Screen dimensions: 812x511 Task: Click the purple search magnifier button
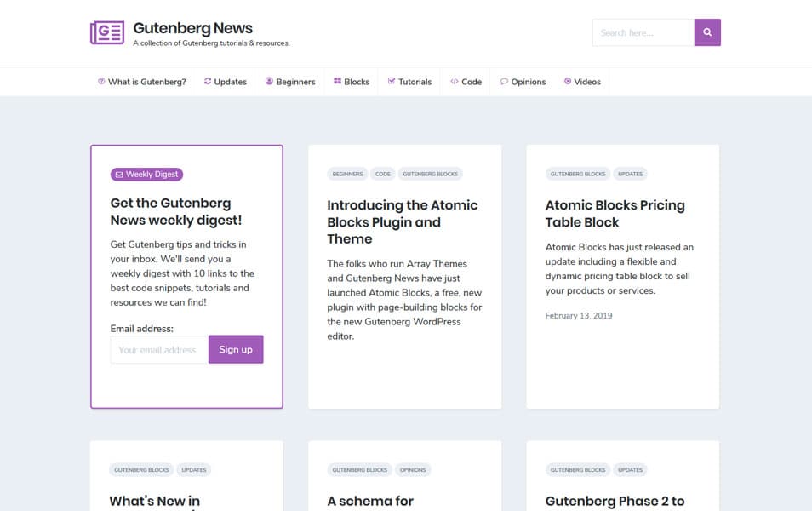click(707, 32)
